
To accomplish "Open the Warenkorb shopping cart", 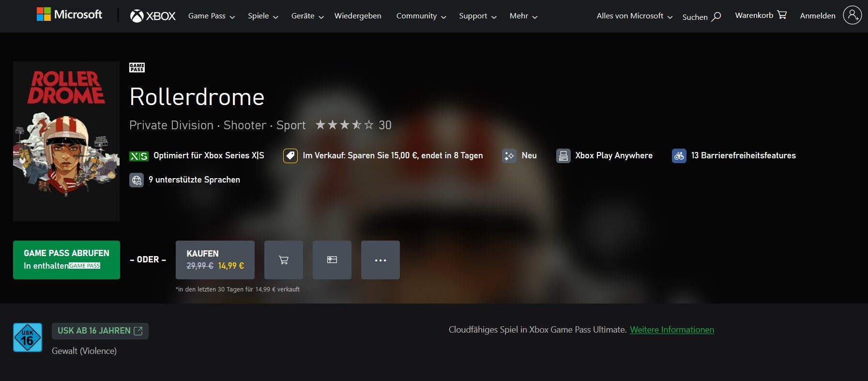I will click(761, 15).
